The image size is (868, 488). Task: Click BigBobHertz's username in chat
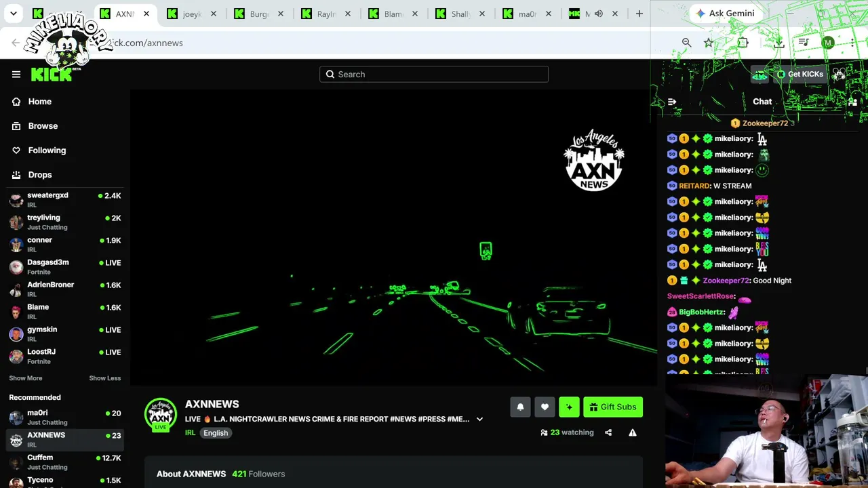(x=702, y=312)
